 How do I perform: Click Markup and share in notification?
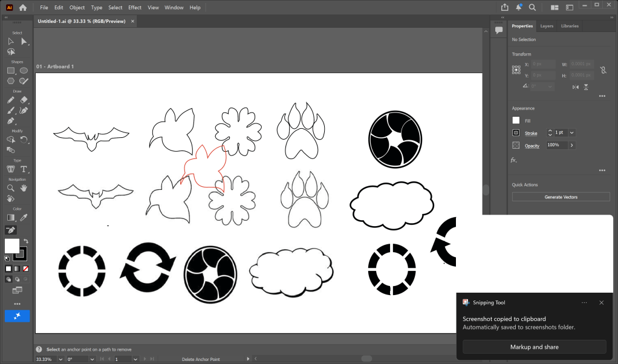pyautogui.click(x=534, y=347)
